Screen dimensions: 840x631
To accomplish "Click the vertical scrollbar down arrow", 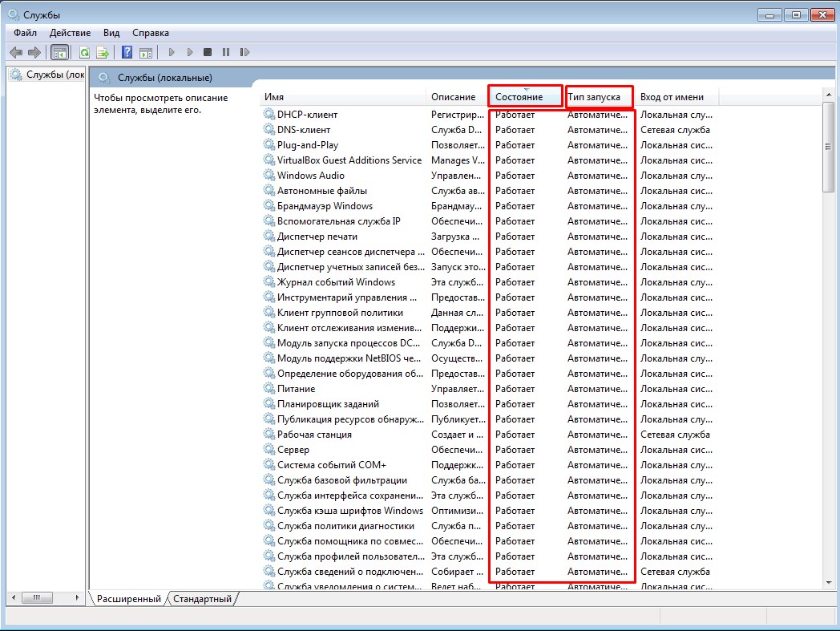I will point(829,583).
